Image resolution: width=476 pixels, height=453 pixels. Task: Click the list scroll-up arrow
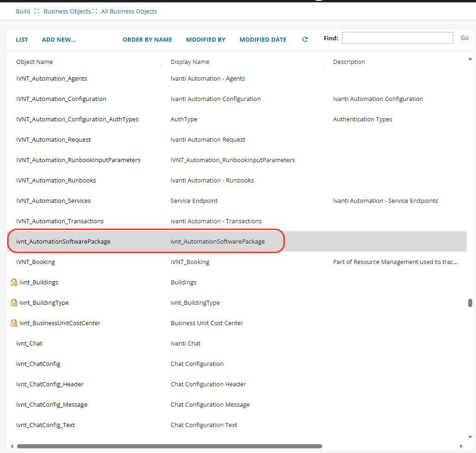tap(470, 59)
